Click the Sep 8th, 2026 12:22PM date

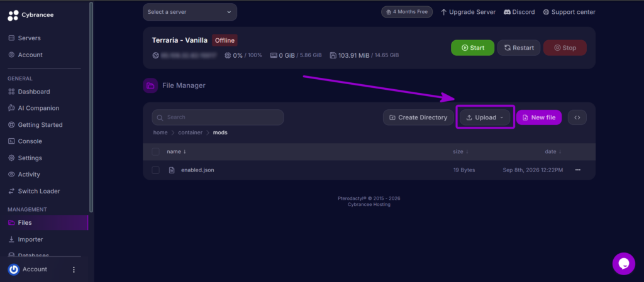point(533,170)
